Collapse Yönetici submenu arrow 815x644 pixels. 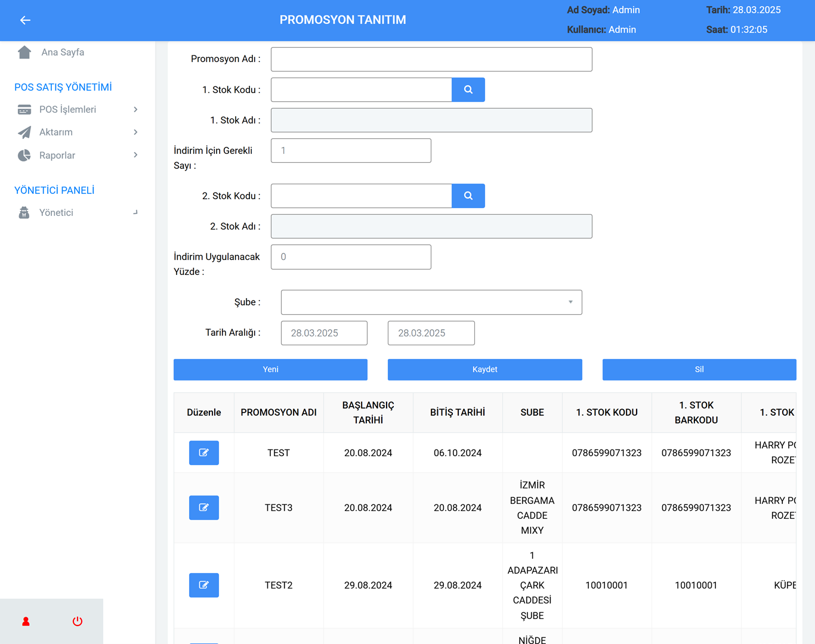pyautogui.click(x=135, y=212)
